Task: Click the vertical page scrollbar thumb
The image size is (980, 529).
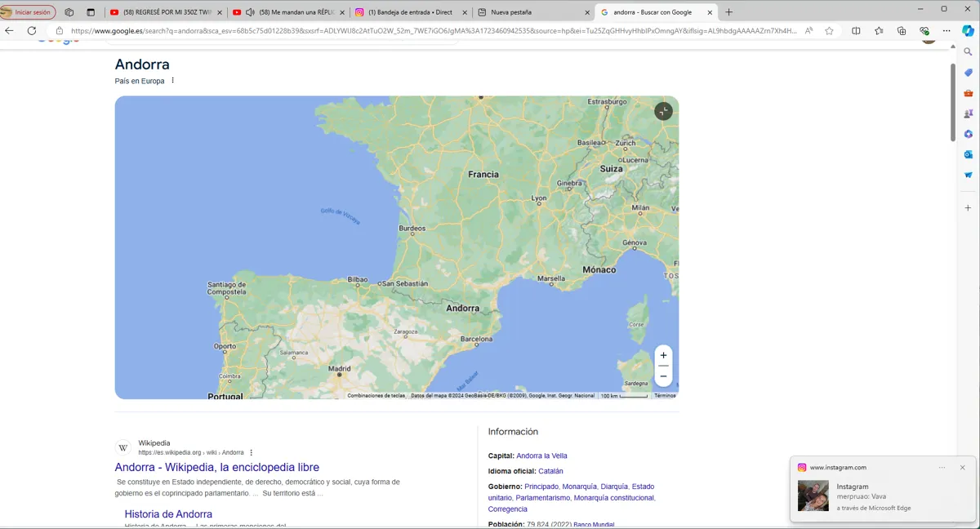Action: tap(952, 102)
